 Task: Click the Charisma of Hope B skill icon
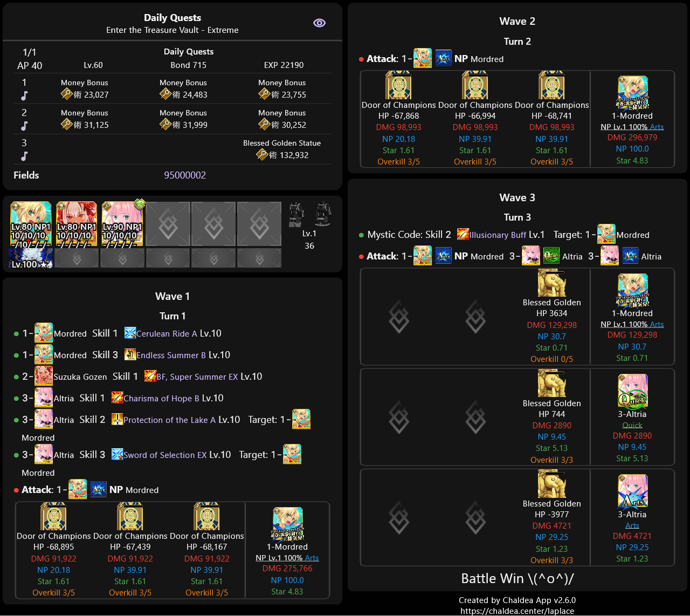tap(117, 398)
